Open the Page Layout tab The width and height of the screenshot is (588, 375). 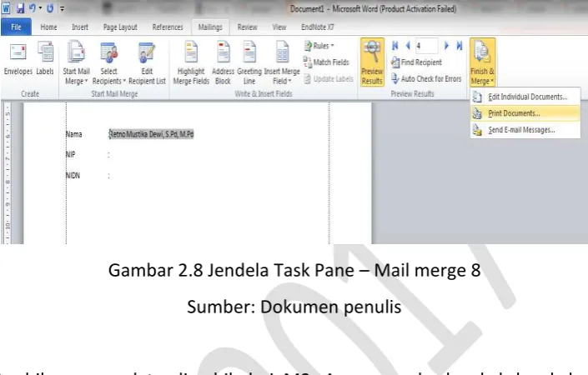tap(120, 27)
